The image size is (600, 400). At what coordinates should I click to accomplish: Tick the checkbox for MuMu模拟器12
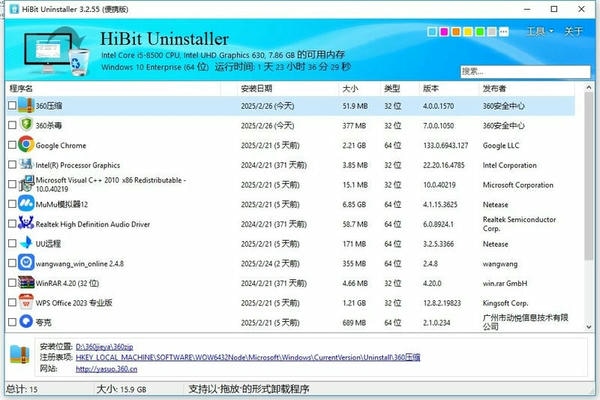pyautogui.click(x=12, y=204)
